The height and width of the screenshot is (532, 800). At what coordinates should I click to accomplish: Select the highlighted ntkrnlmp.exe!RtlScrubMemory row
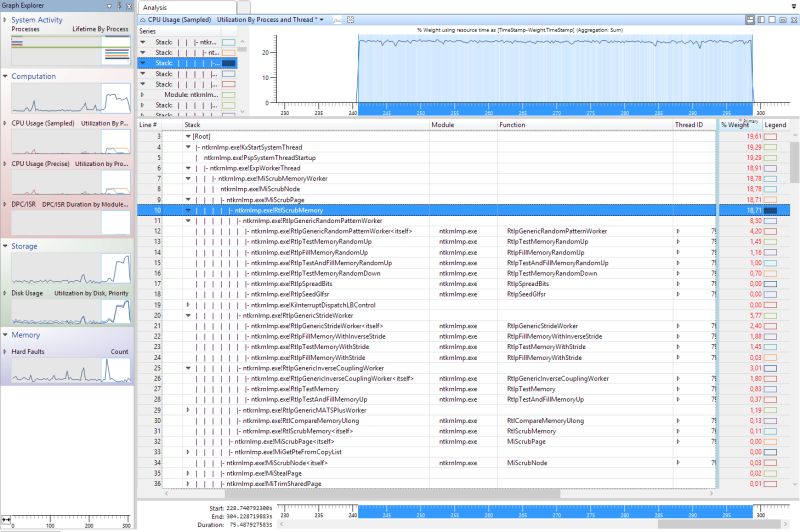click(x=428, y=210)
